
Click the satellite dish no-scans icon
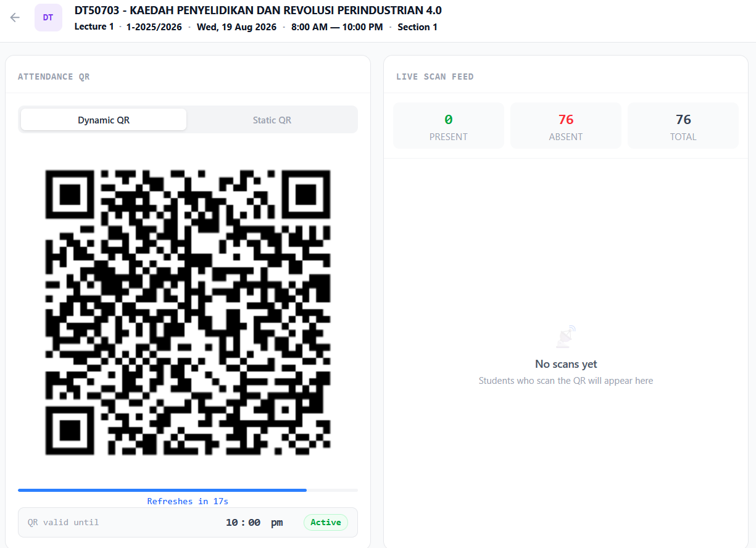pos(566,337)
